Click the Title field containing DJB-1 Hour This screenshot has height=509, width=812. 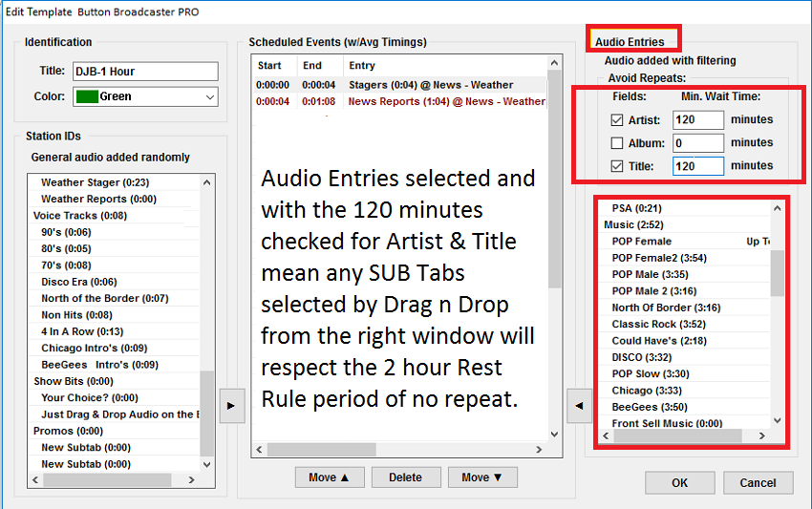tap(144, 72)
